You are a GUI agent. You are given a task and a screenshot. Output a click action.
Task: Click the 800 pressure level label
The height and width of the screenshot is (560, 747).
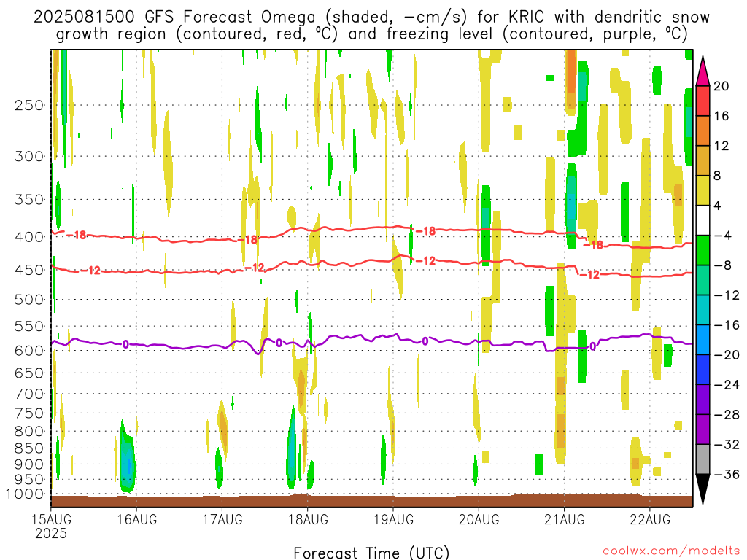[x=29, y=432]
